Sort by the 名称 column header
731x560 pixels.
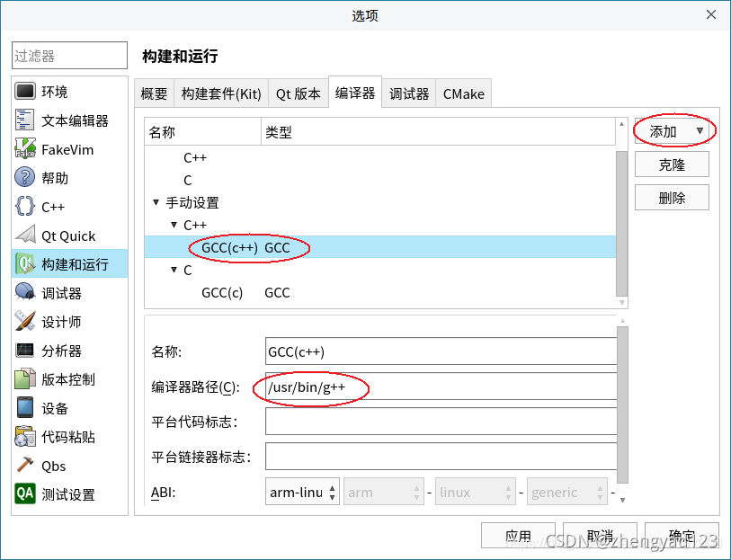click(x=203, y=132)
